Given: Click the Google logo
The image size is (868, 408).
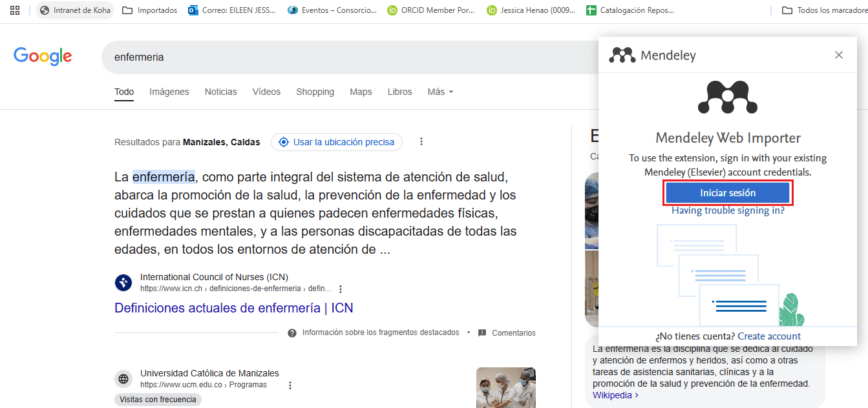Looking at the screenshot, I should tap(43, 57).
